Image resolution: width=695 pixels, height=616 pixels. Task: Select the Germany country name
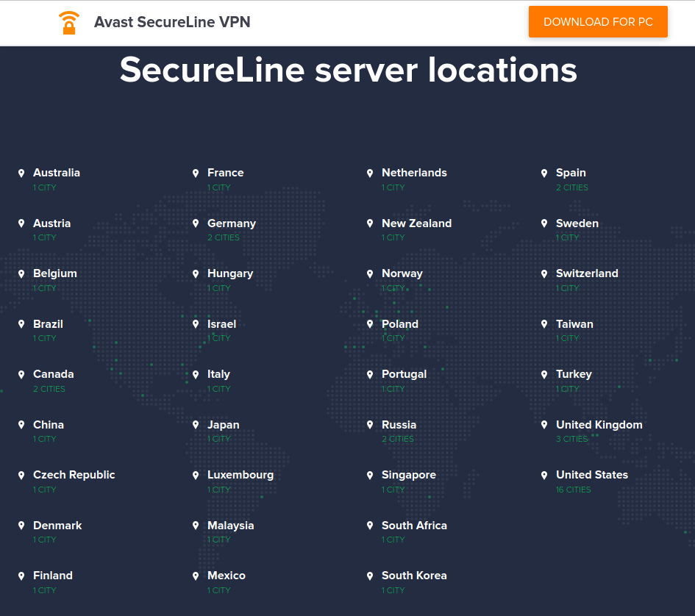(232, 223)
